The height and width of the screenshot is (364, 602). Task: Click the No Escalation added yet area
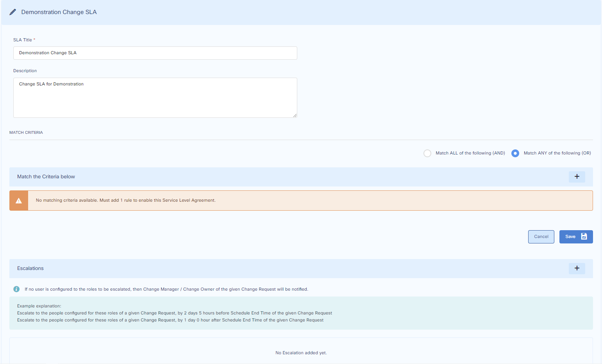[x=301, y=353]
